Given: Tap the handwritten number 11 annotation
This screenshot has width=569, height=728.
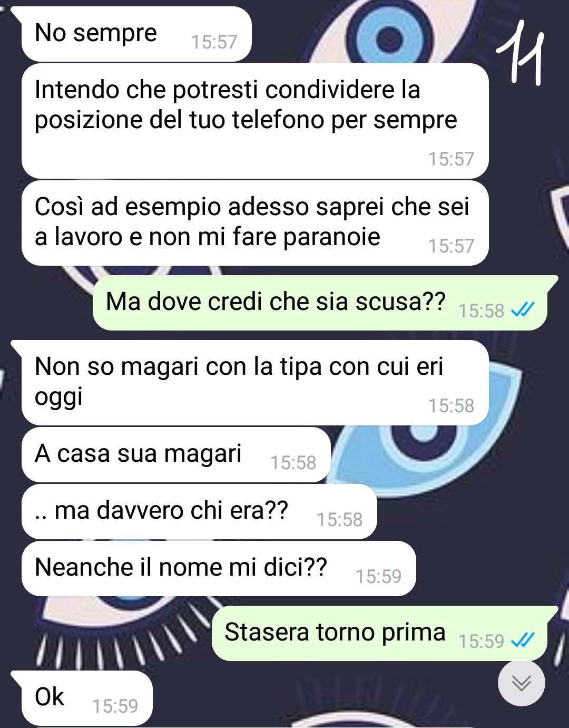Looking at the screenshot, I should pos(521,53).
